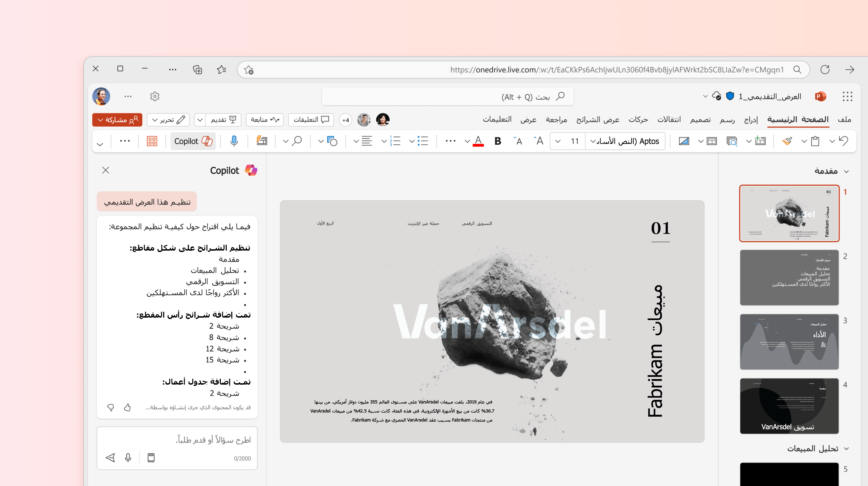Viewport: 868px width, 486px height.
Task: Open settings gear in the header
Action: coord(155,97)
